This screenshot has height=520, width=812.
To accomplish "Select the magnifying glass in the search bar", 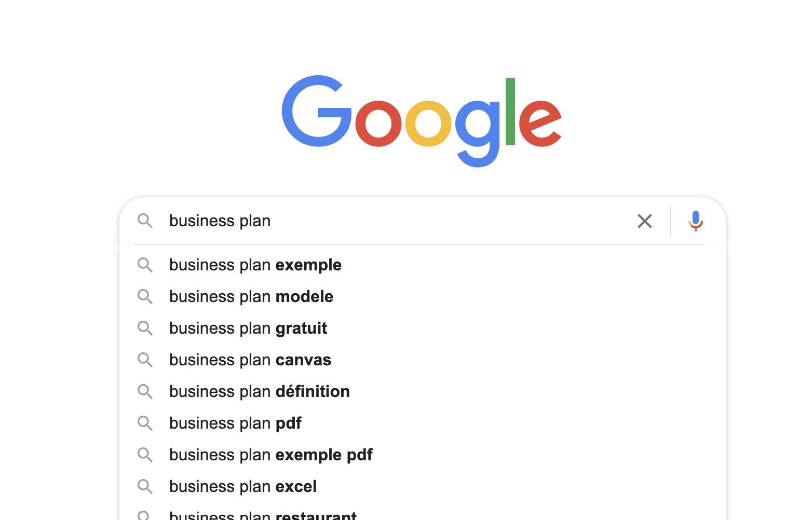I will click(145, 221).
